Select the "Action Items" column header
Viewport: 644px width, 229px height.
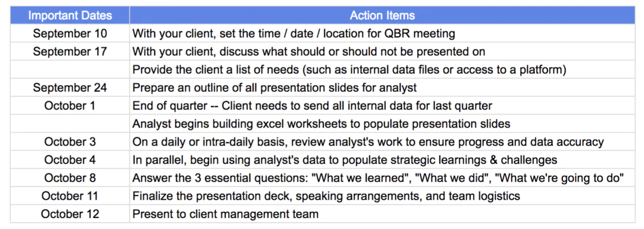pos(382,16)
